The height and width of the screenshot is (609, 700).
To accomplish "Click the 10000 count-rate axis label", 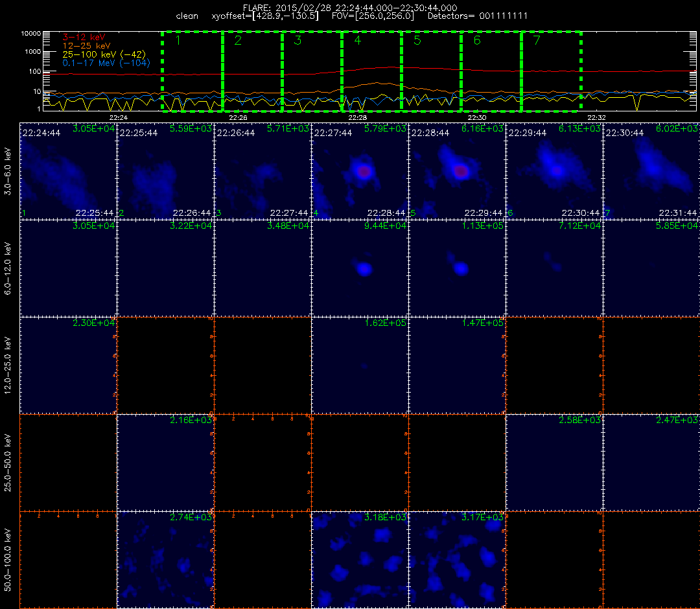I will (x=31, y=34).
